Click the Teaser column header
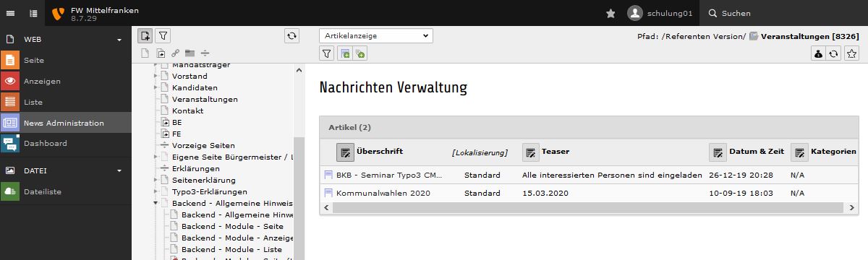 (556, 152)
